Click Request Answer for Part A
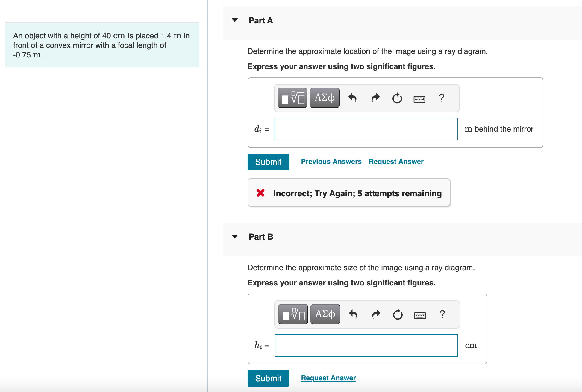 396,162
